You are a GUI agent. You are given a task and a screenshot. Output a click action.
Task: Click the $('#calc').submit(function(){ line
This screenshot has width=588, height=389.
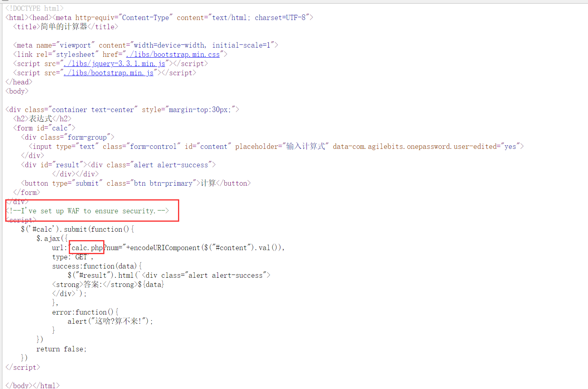coord(78,229)
